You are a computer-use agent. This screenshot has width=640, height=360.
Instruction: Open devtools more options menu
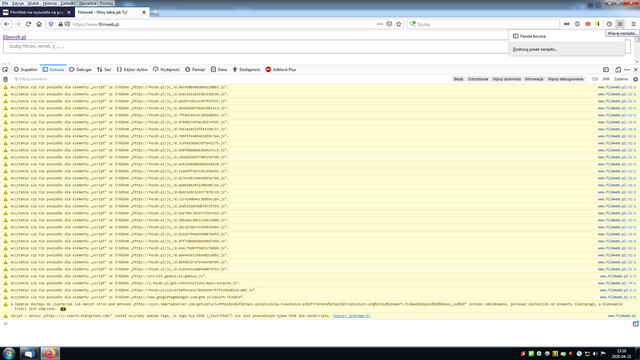pyautogui.click(x=627, y=70)
